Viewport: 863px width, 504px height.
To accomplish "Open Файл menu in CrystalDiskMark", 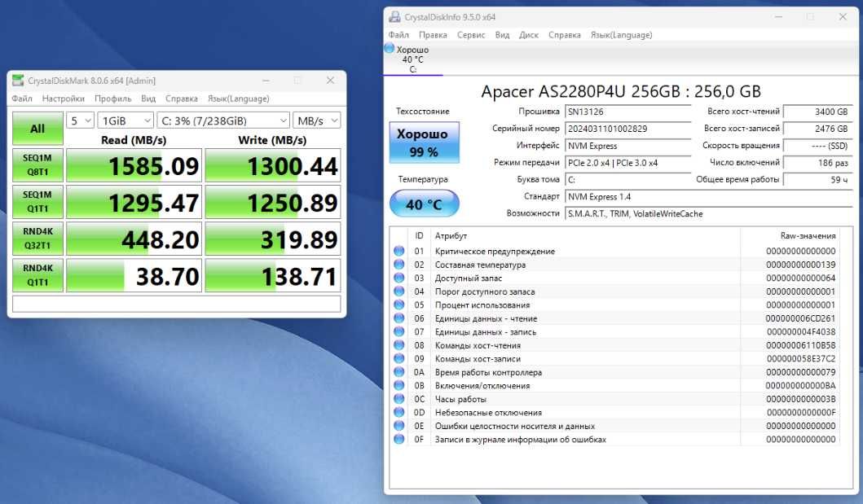I will (x=22, y=99).
